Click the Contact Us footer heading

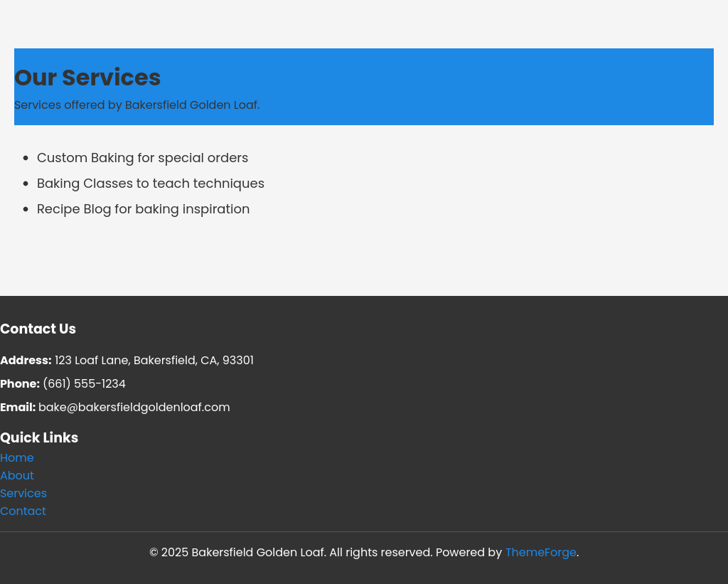pyautogui.click(x=38, y=329)
